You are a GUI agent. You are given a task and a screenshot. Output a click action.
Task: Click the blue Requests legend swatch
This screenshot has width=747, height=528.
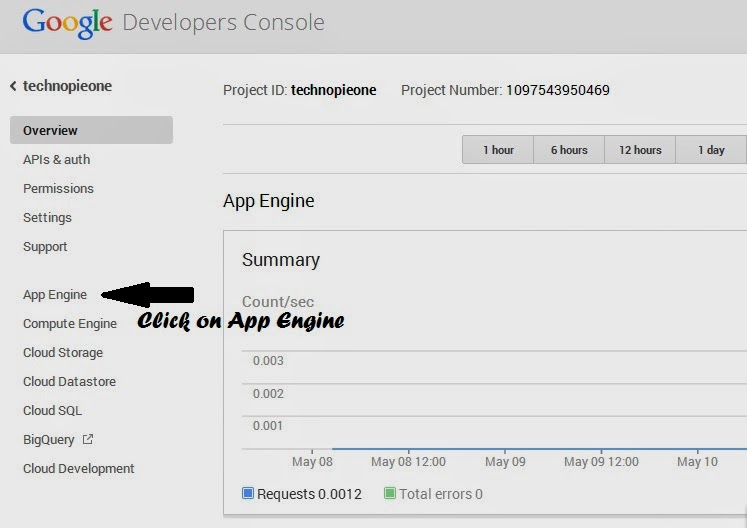(x=248, y=493)
